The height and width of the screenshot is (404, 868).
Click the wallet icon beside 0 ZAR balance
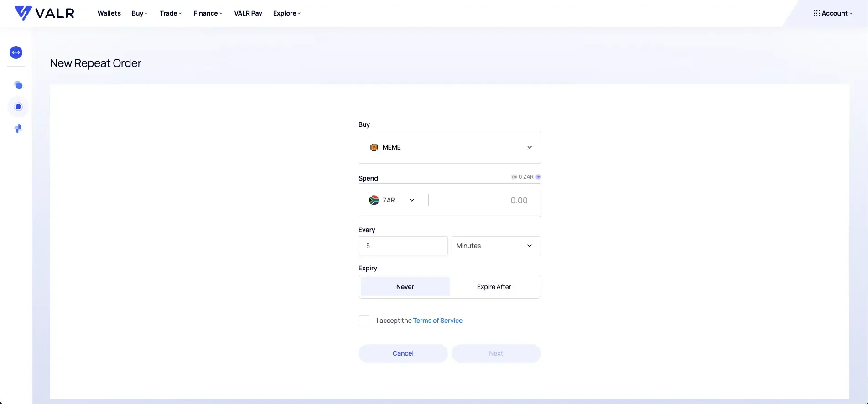pos(514,177)
